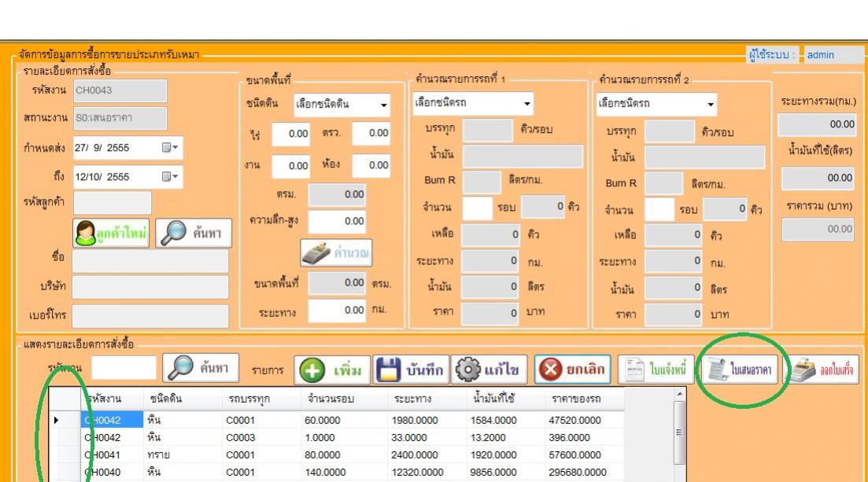Click the ค้นหา magnifier beside ลูกค้าใหม่

194,233
